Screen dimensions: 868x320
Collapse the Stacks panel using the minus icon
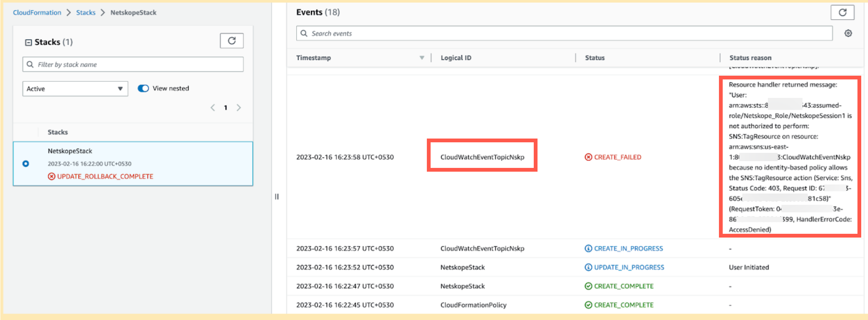28,43
